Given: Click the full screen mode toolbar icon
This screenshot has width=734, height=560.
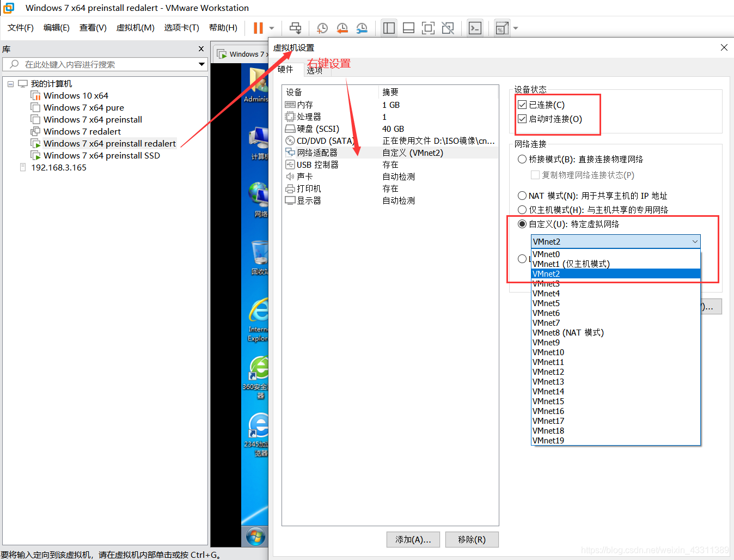Looking at the screenshot, I should [x=428, y=28].
